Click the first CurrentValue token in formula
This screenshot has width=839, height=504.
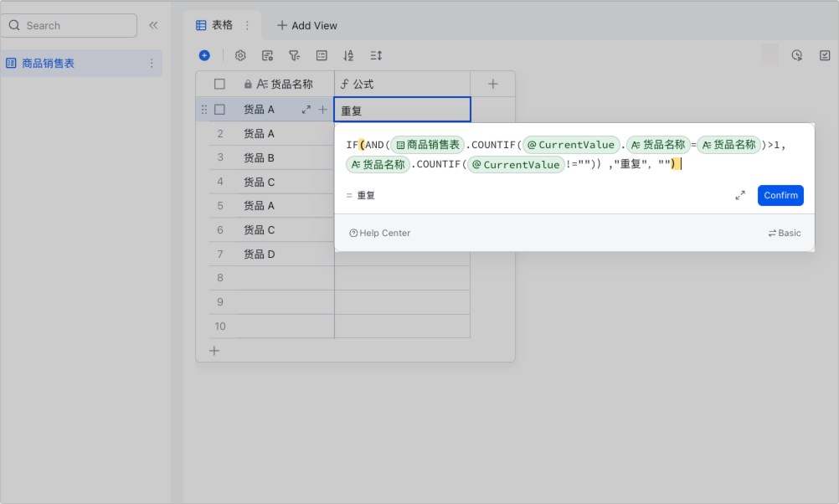tap(571, 145)
